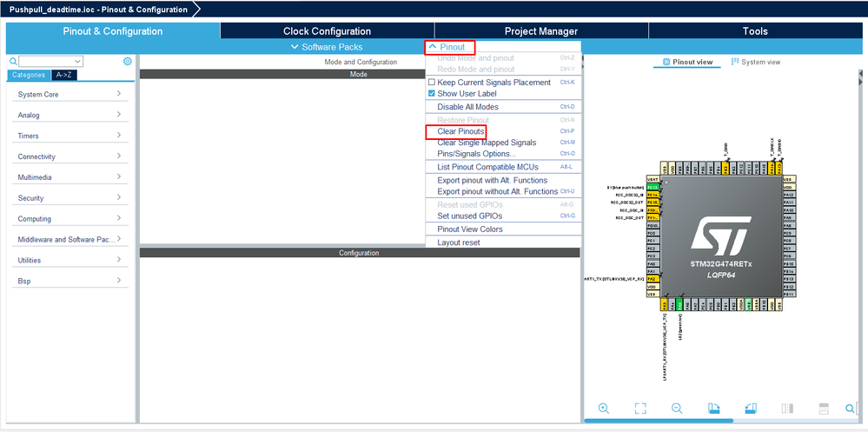Select pin PC9 on chip's right side
Screen dimensions: 868x432
tap(789, 233)
